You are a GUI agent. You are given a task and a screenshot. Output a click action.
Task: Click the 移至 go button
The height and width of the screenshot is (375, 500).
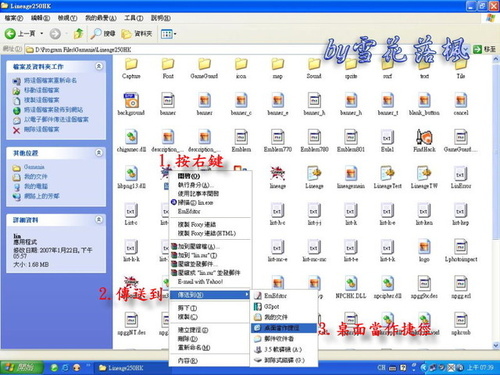coord(484,49)
